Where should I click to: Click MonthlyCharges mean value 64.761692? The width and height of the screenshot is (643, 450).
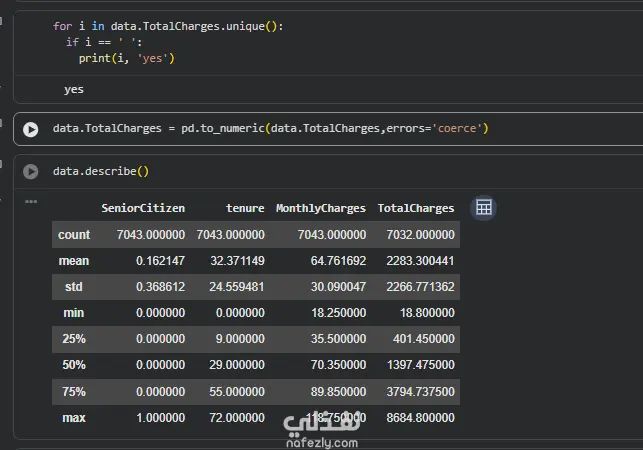coord(338,261)
